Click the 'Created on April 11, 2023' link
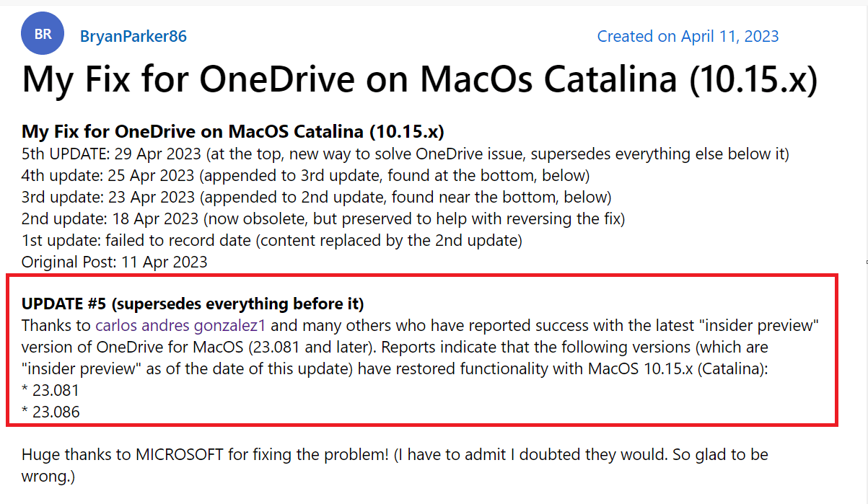Screen dimensions: 868x504 click(x=688, y=36)
